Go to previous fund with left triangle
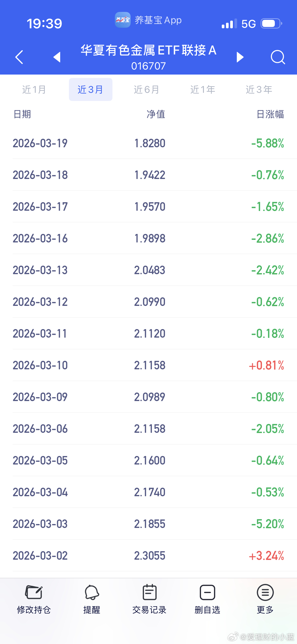 click(57, 57)
